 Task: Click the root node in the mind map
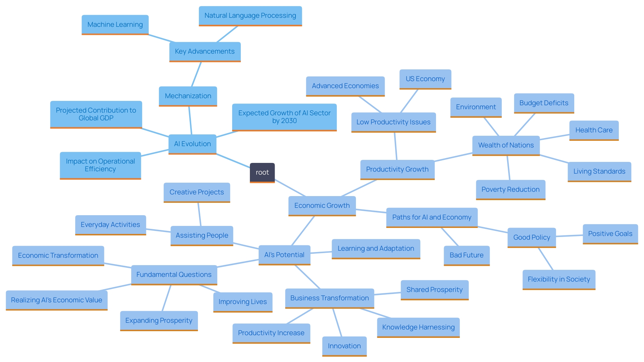(x=262, y=172)
